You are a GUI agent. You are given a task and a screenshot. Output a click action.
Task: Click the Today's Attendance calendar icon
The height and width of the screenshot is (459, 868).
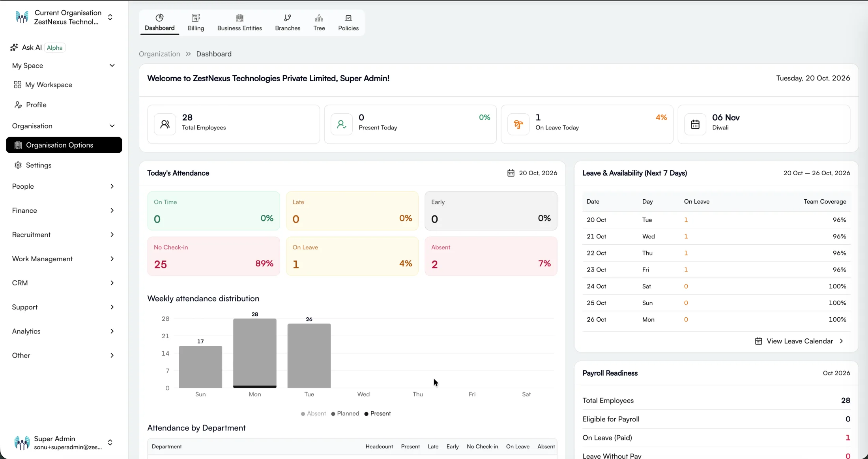coord(511,173)
